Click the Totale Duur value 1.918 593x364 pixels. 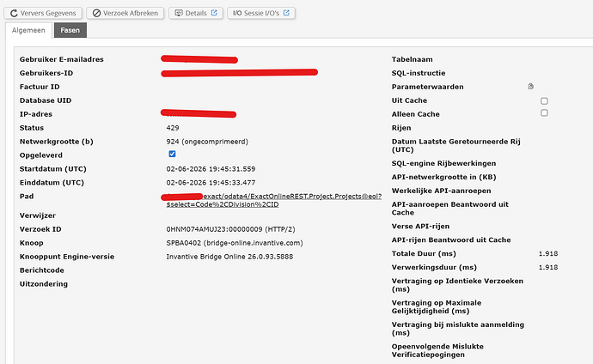(x=548, y=254)
